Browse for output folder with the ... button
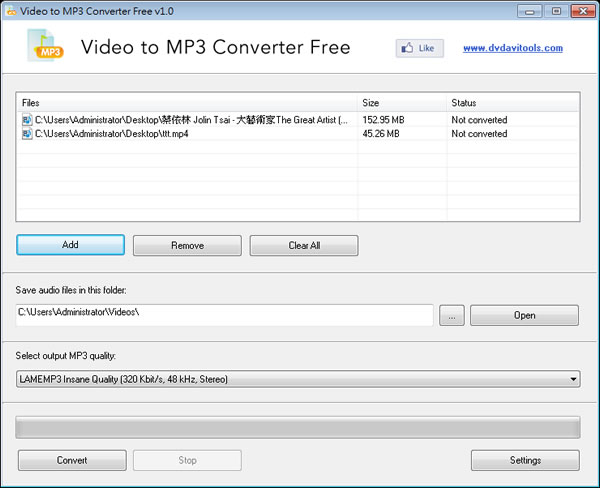 (451, 315)
